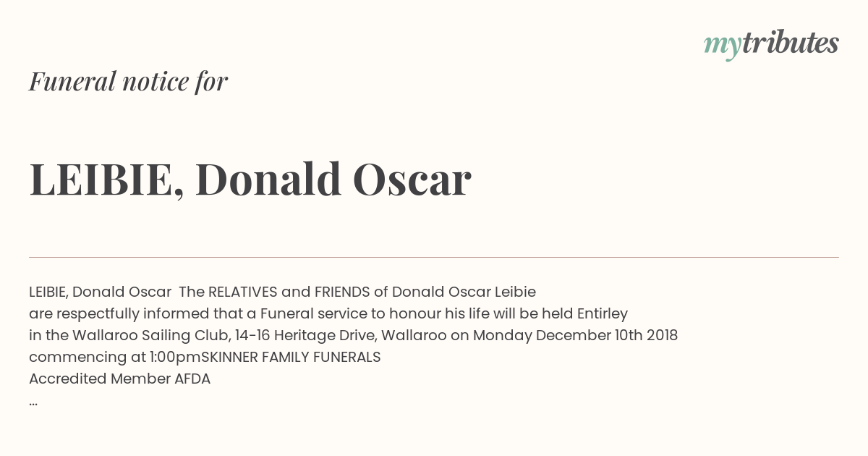Click the mytributes logo

pyautogui.click(x=771, y=44)
